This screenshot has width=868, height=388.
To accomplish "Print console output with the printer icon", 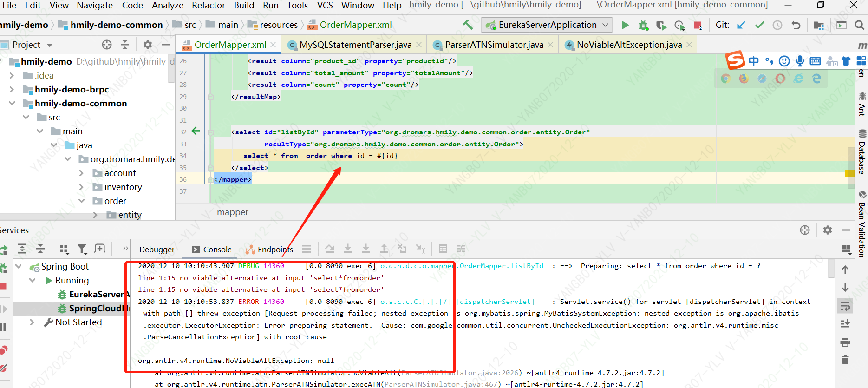I will (845, 342).
